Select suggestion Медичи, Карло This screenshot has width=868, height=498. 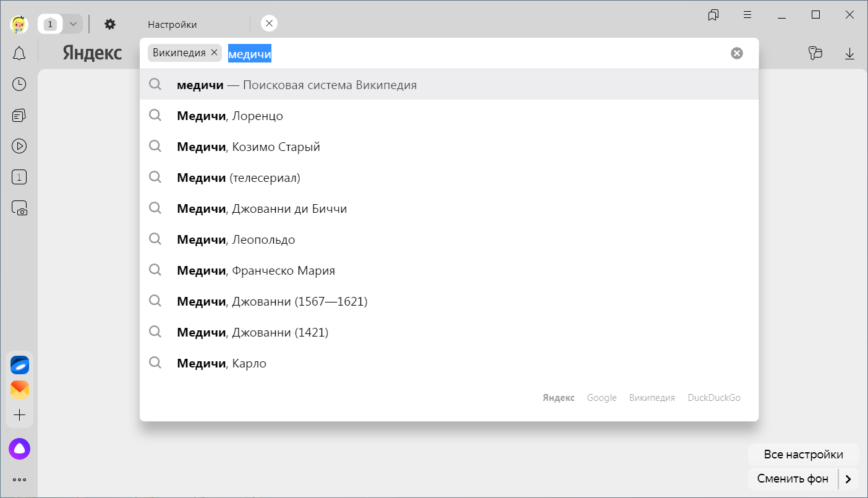pyautogui.click(x=449, y=363)
